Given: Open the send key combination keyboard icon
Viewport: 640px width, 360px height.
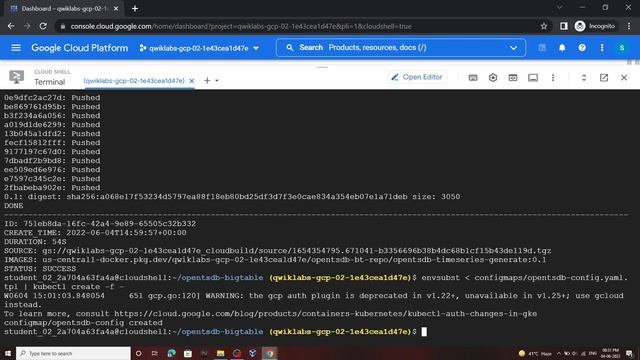Looking at the screenshot, I should [x=473, y=78].
